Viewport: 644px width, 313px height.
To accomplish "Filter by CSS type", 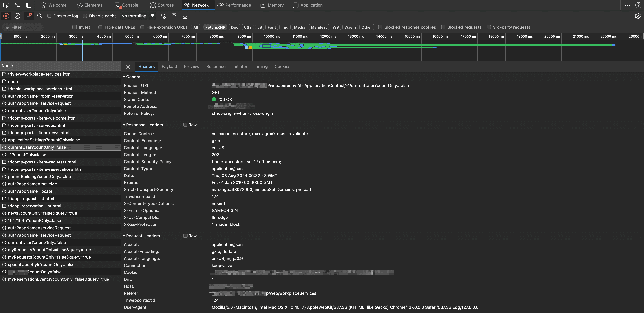I will click(x=248, y=27).
